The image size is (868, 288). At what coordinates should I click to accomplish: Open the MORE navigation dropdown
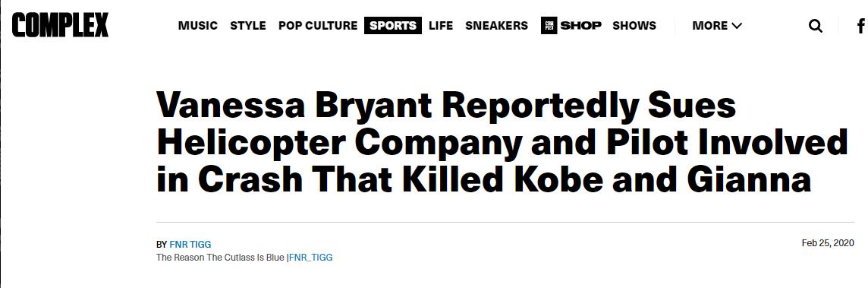click(717, 26)
